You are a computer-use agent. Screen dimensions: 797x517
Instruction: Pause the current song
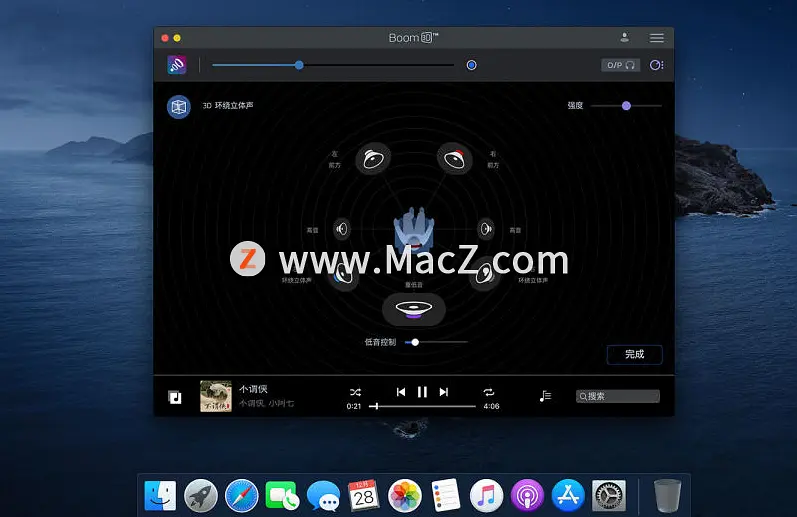click(x=422, y=392)
